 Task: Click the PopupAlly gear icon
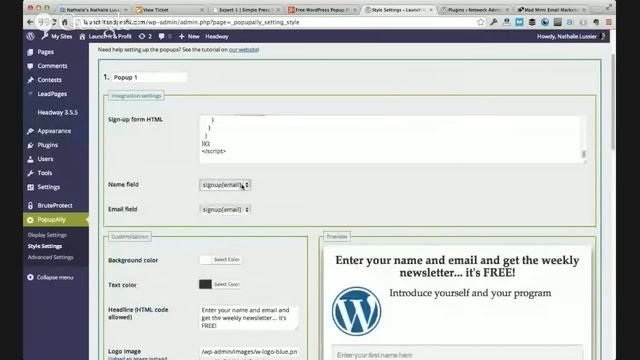[30, 220]
